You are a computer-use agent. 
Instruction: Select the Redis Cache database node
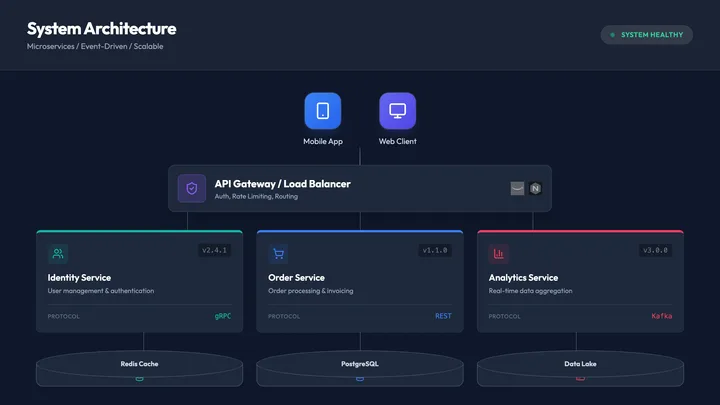[140, 368]
